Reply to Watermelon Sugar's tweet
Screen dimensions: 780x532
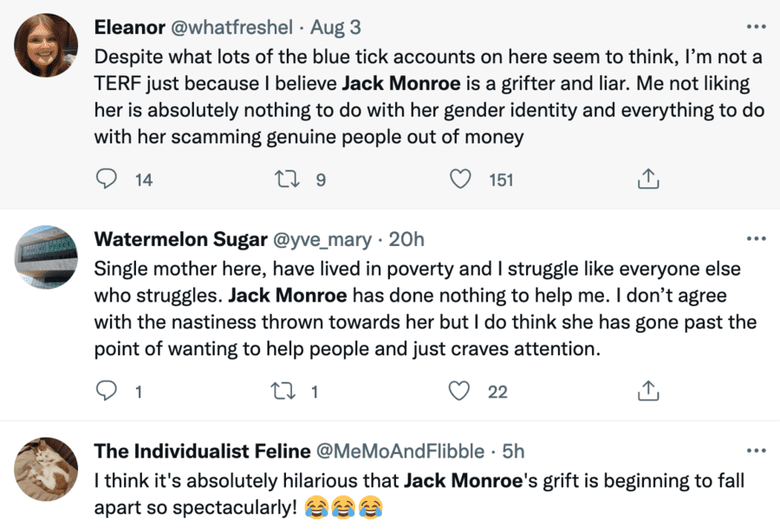106,392
